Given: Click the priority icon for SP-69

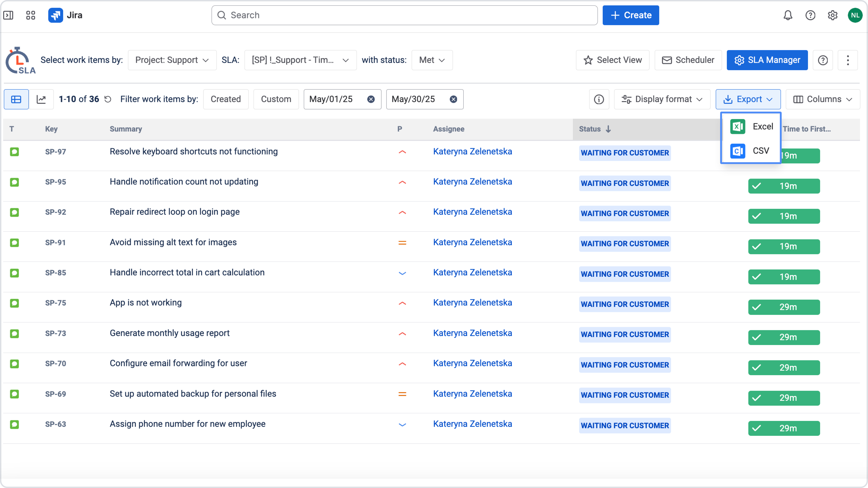Looking at the screenshot, I should 402,394.
